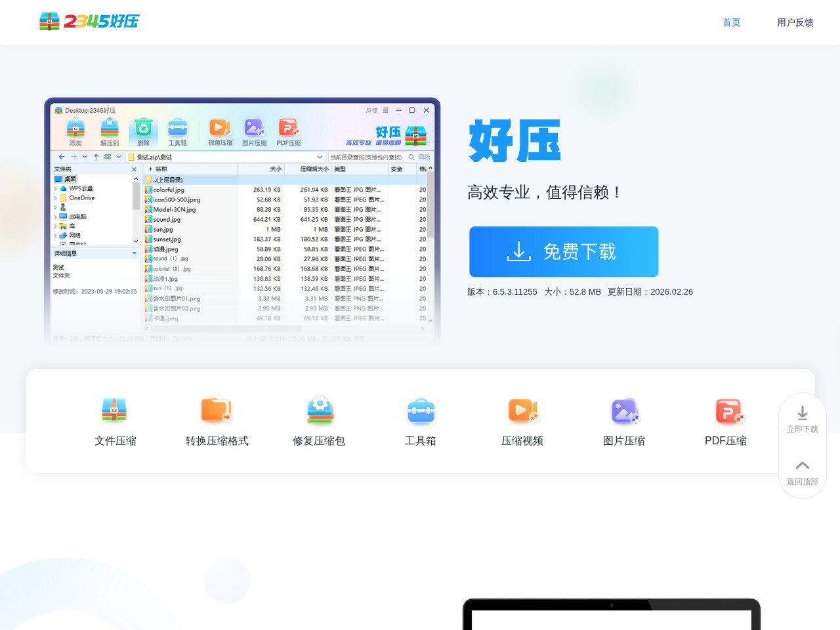840x630 pixels.
Task: Open the 压缩视频 feature icon
Action: pos(522,409)
